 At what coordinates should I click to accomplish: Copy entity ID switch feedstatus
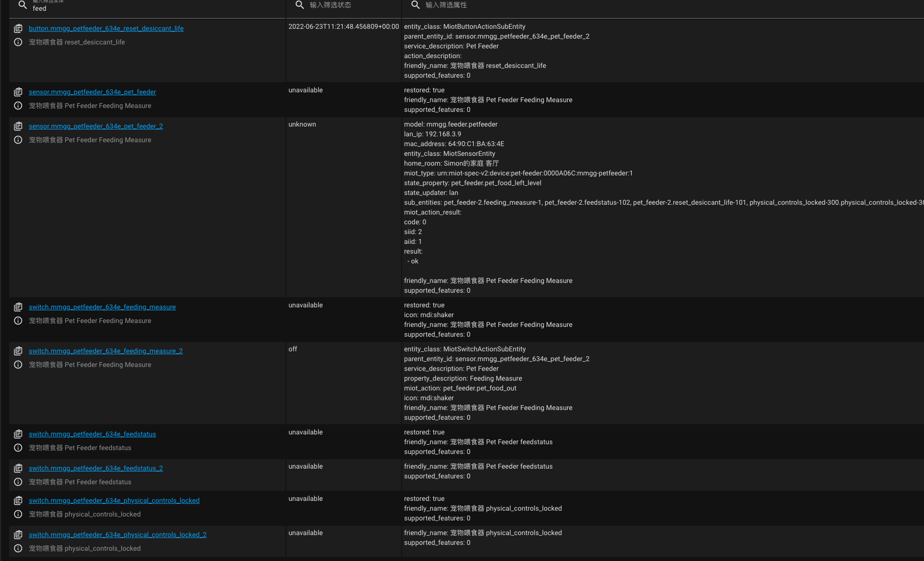(x=18, y=434)
